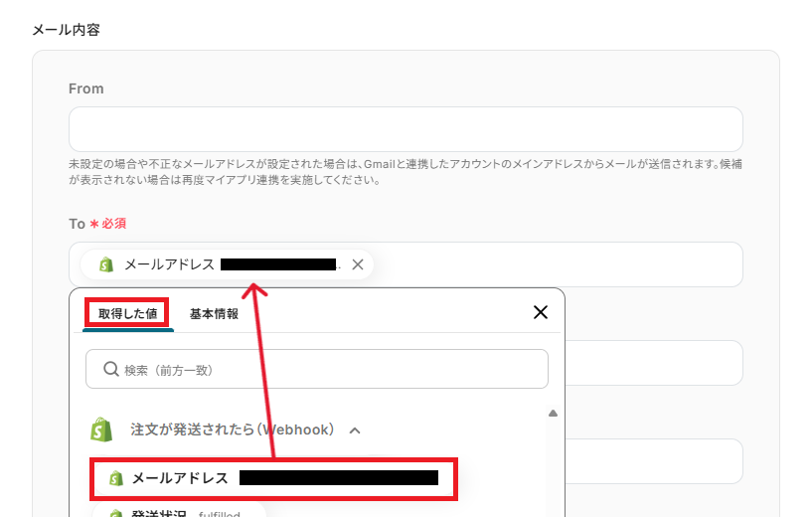Close the value picker popup
This screenshot has height=517, width=812.
(540, 312)
